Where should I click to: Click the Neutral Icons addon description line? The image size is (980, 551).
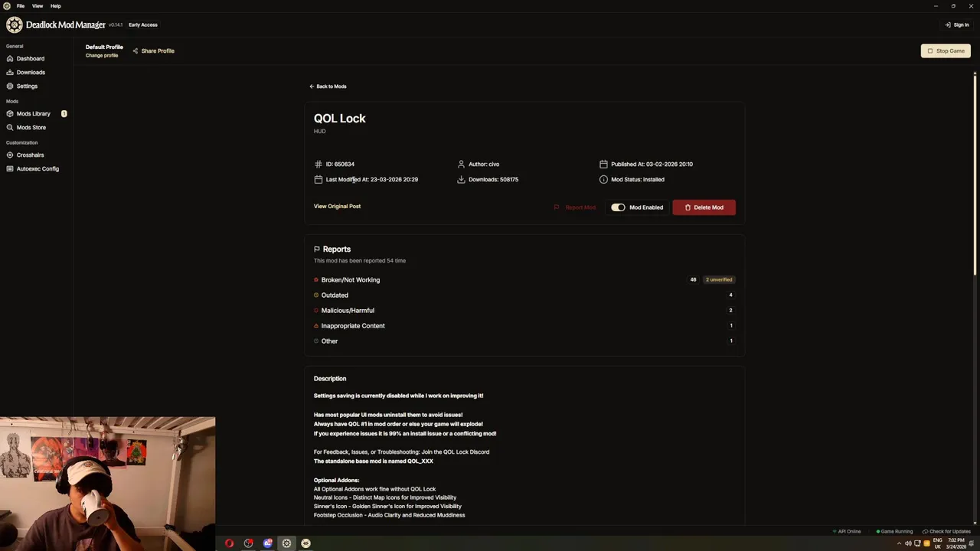[385, 497]
